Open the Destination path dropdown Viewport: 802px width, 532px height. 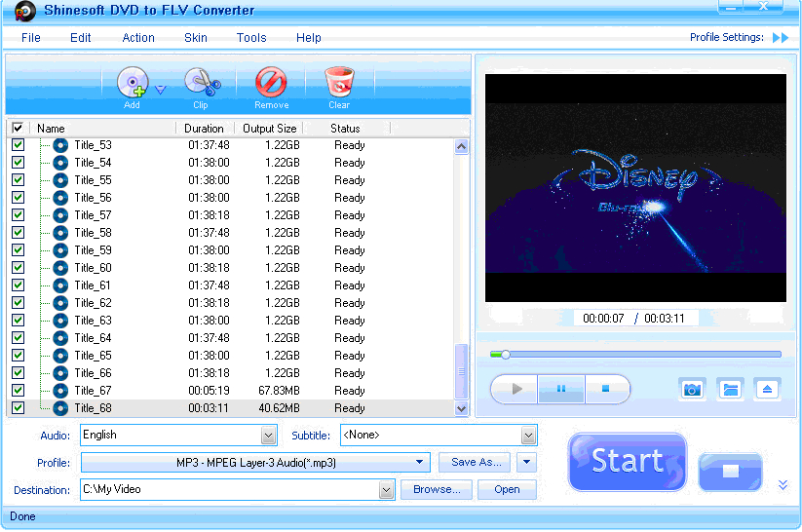pyautogui.click(x=386, y=490)
